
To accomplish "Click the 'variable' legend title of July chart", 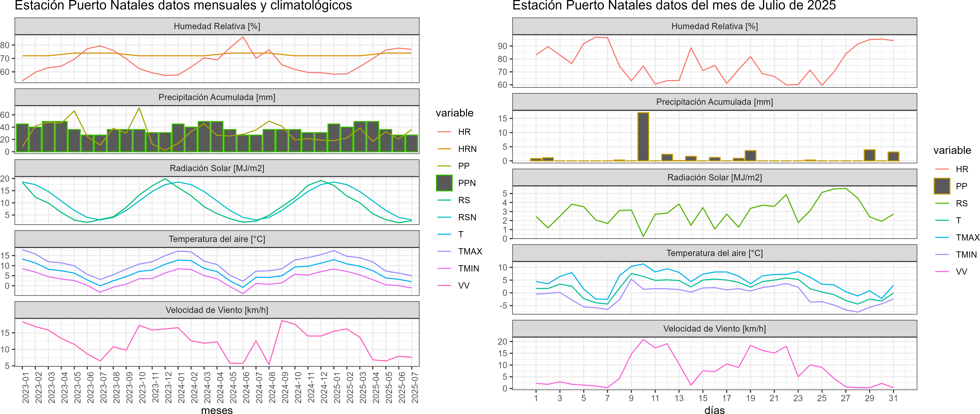I will [952, 151].
